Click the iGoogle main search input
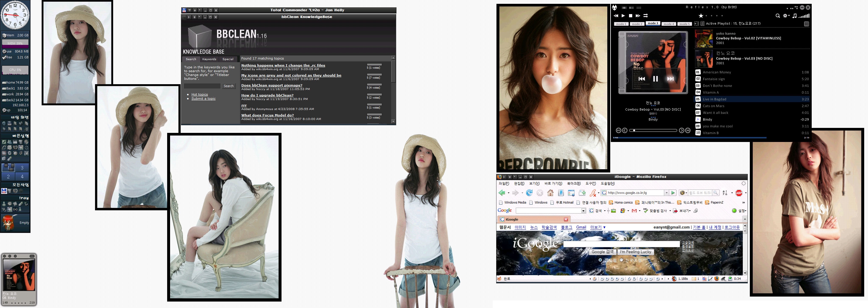 (621, 244)
